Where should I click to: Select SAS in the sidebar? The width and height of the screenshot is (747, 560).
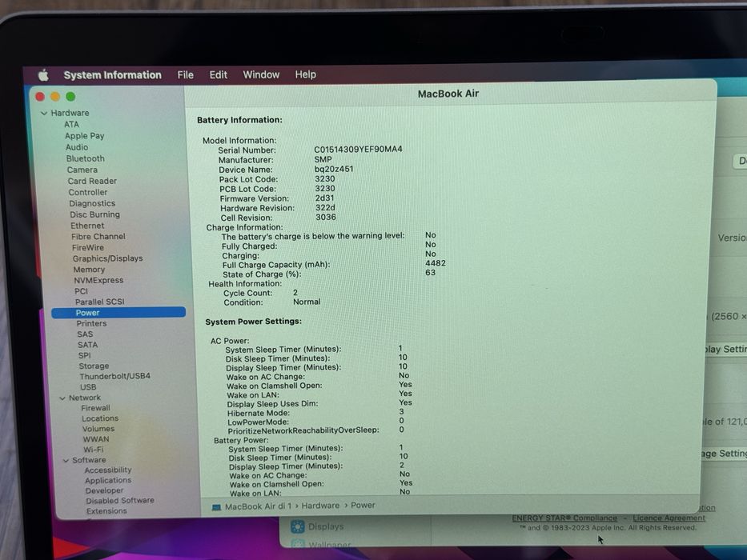point(85,334)
